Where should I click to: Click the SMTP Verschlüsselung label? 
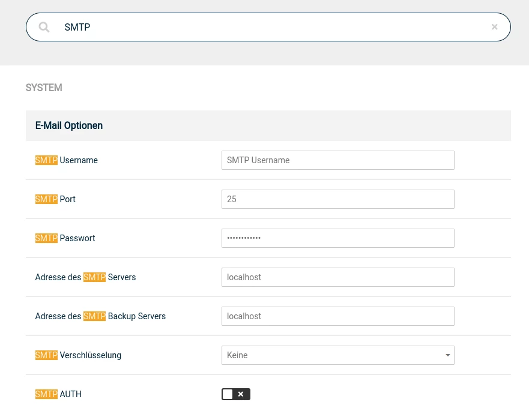[x=78, y=355]
